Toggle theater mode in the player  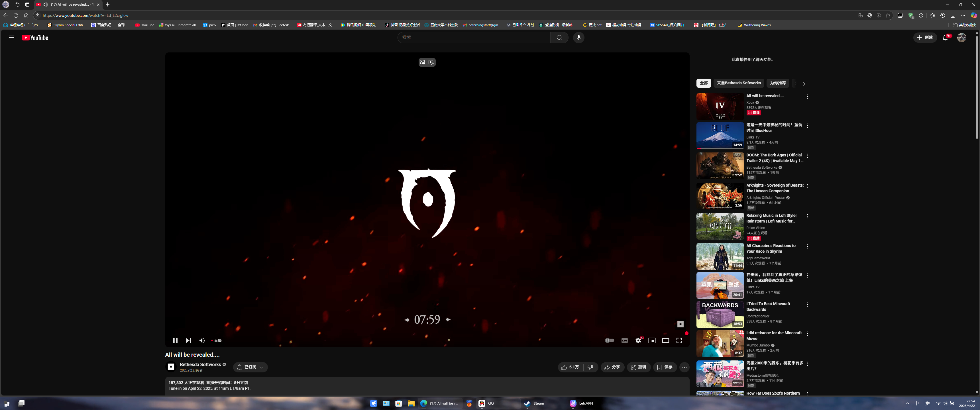pos(665,340)
